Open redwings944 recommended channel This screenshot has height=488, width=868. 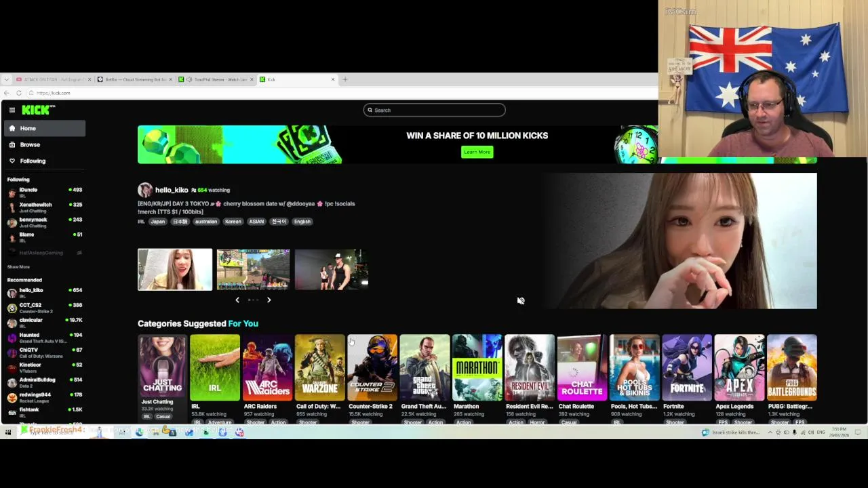tap(45, 397)
